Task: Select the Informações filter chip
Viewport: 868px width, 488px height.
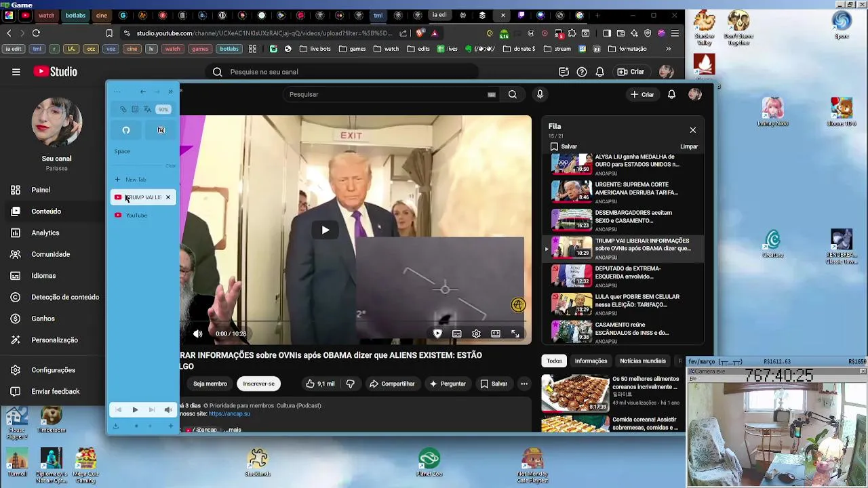Action: pyautogui.click(x=591, y=361)
